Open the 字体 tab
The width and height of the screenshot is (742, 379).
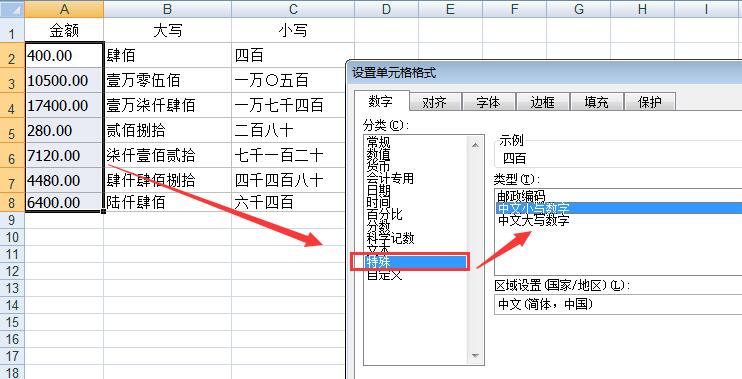pyautogui.click(x=488, y=102)
